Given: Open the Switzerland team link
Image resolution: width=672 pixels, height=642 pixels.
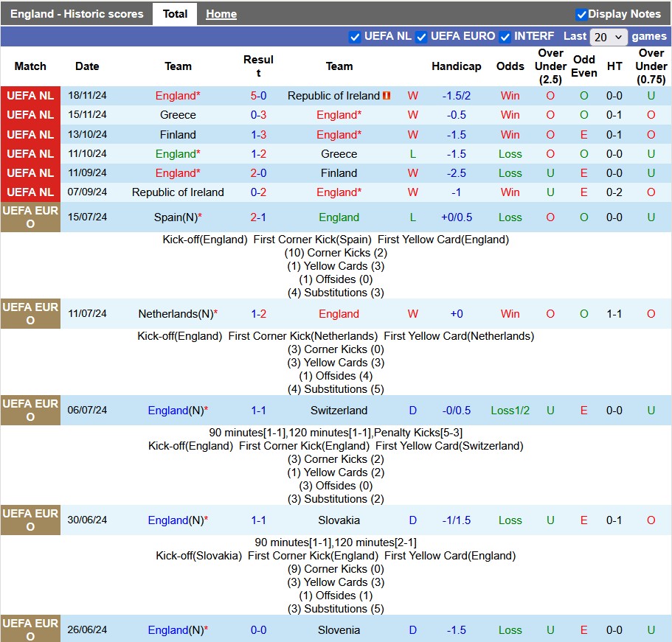Looking at the screenshot, I should [x=339, y=411].
